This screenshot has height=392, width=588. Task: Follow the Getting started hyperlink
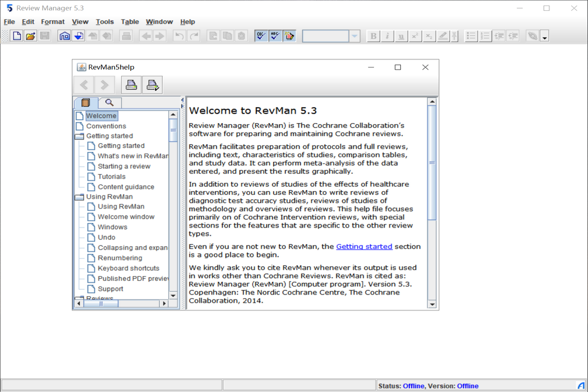(364, 246)
